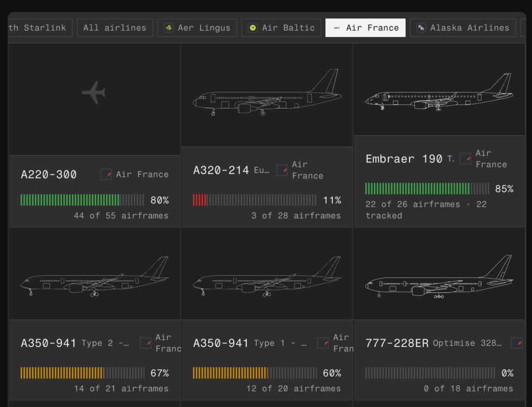This screenshot has height=407, width=532.
Task: Open the Embraer 190 card title
Action: tap(404, 158)
